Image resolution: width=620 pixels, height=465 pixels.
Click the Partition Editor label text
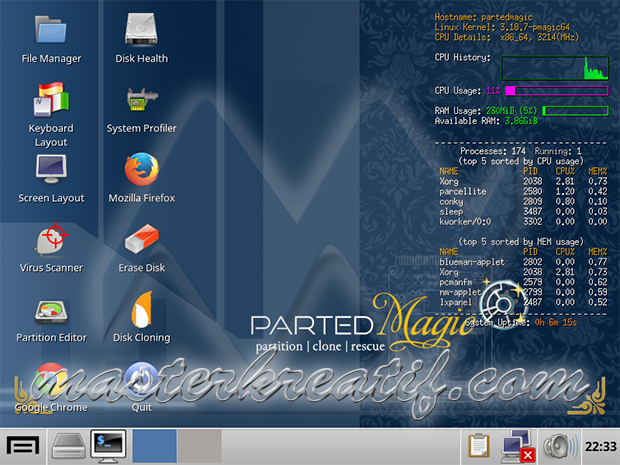[51, 337]
